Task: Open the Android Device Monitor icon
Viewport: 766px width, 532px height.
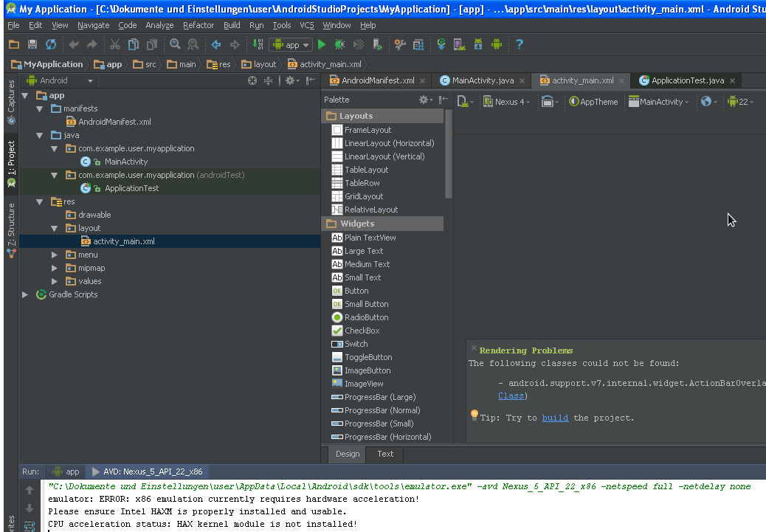Action: [x=497, y=44]
